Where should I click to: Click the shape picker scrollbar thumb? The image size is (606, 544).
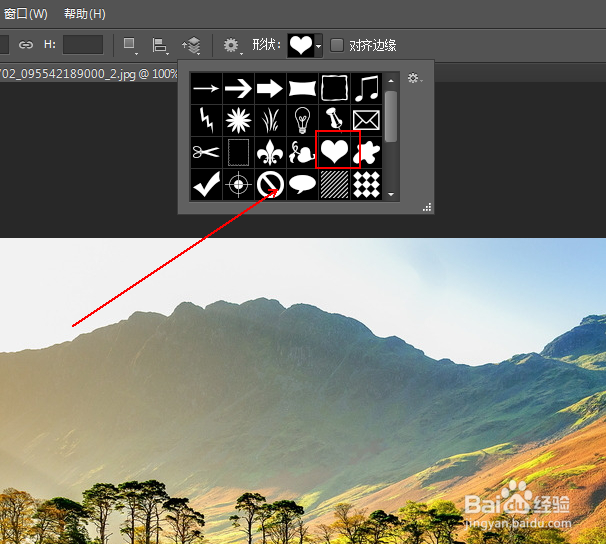tap(391, 117)
